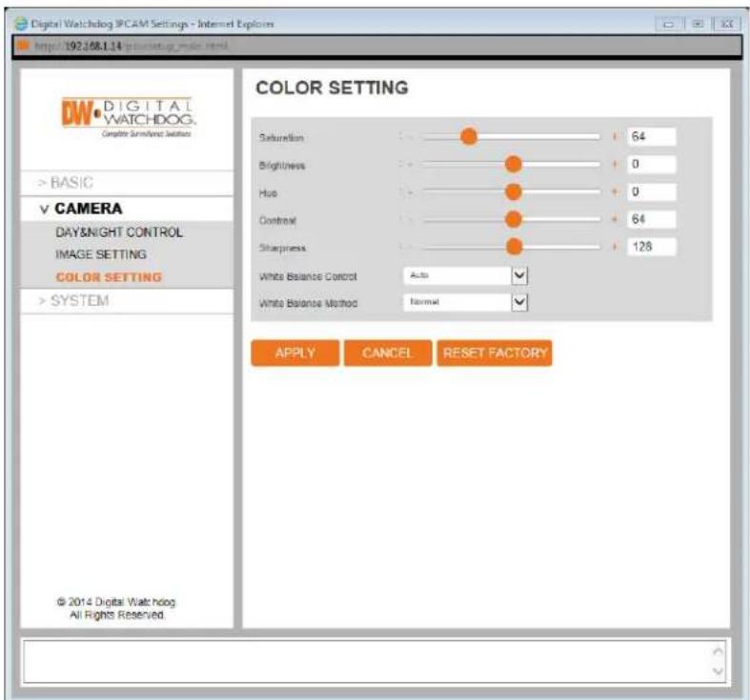Click the White Balance Method label
The image size is (750, 700).
pyautogui.click(x=308, y=303)
